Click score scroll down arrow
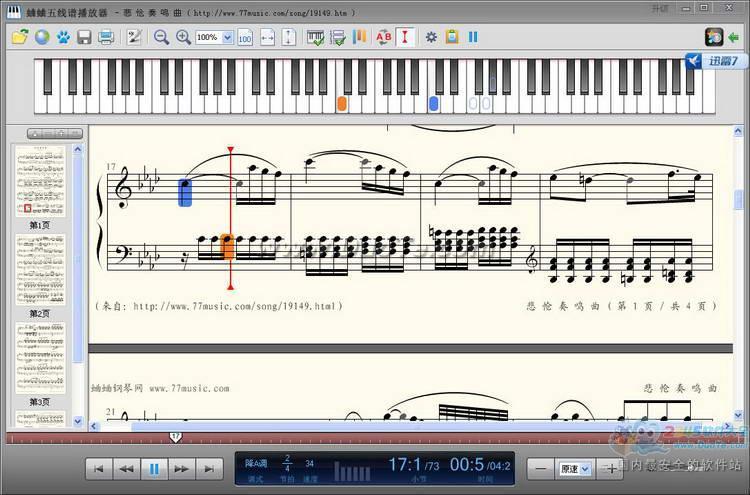Image resolution: width=750 pixels, height=495 pixels. point(738,415)
